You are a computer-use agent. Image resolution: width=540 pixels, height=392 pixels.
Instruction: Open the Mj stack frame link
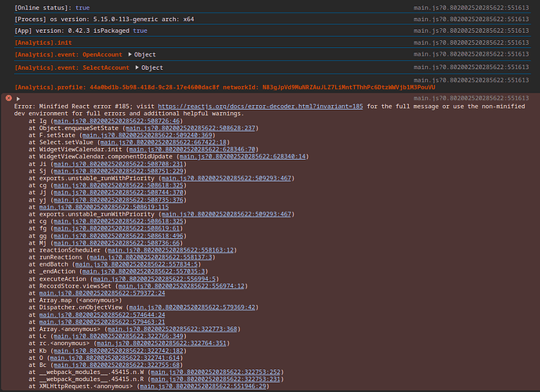coord(117,243)
